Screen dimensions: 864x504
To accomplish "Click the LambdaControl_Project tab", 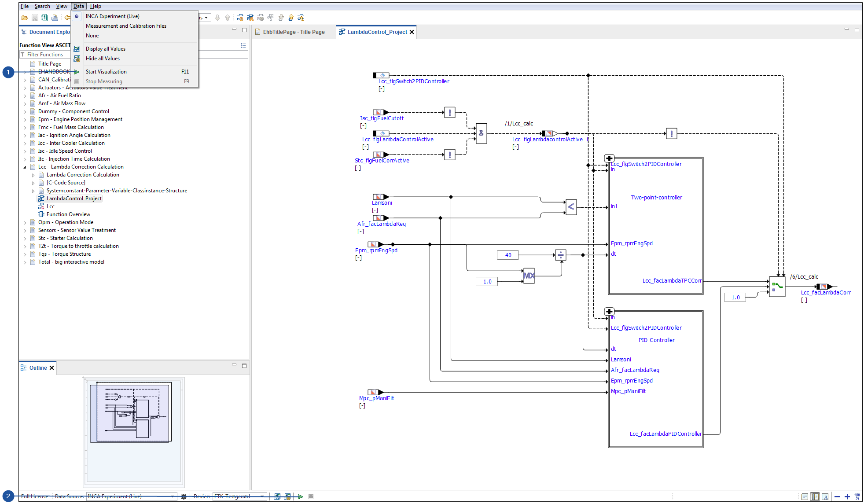I will tap(379, 33).
